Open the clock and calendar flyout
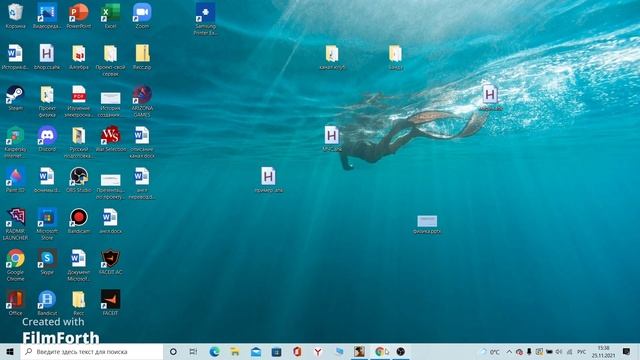The width and height of the screenshot is (640, 360). click(x=603, y=351)
